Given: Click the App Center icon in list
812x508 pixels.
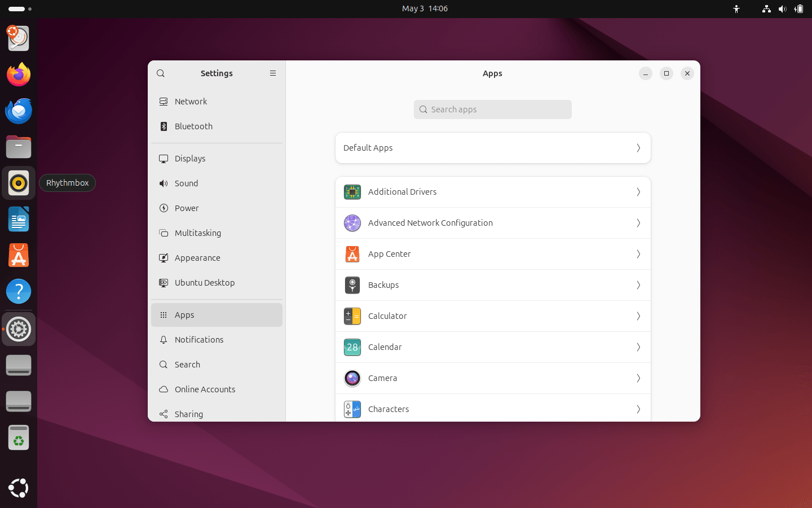Looking at the screenshot, I should [352, 254].
